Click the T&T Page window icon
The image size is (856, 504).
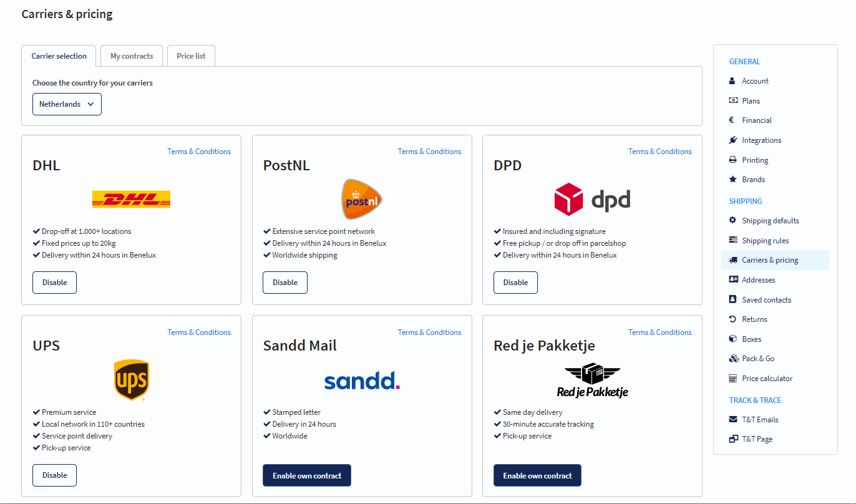click(733, 439)
